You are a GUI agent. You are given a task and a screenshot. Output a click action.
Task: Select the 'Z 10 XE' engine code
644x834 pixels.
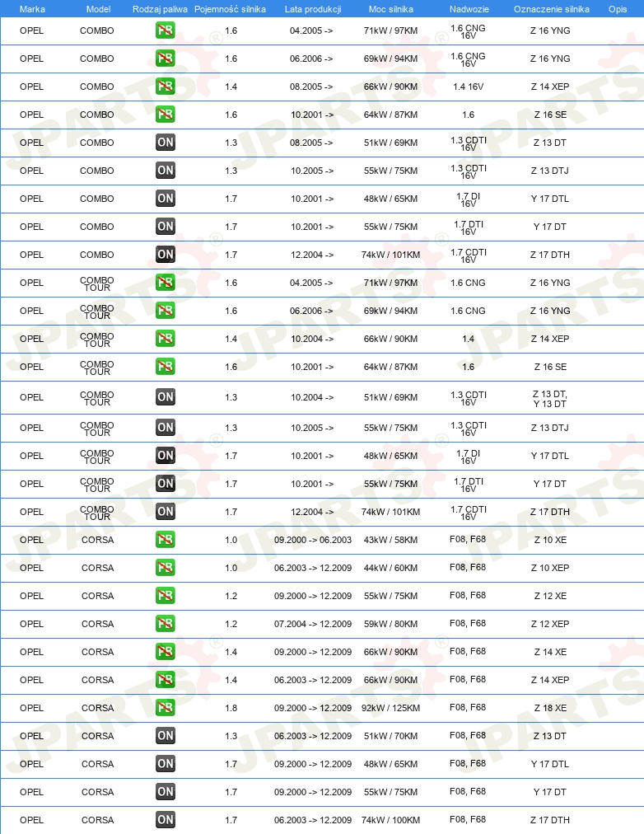coord(550,540)
